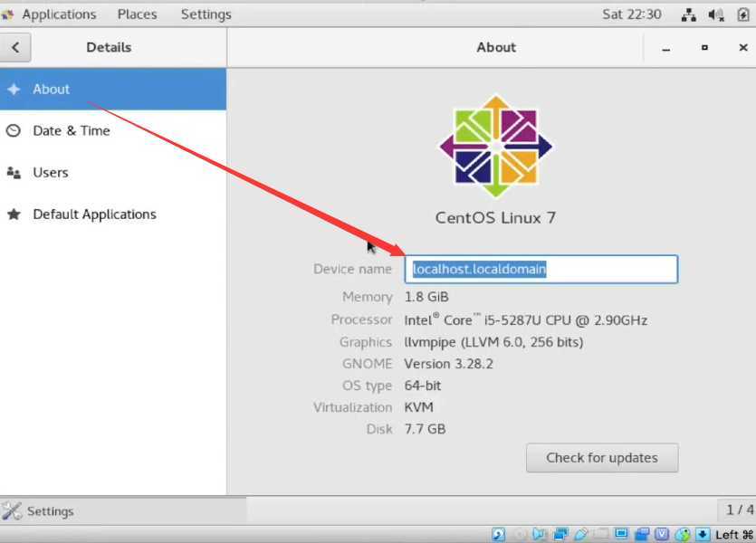Click the KVM virtualization value

[418, 407]
